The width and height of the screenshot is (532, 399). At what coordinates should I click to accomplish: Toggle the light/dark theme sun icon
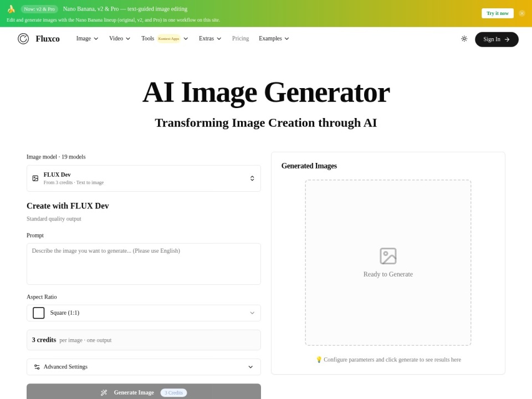tap(464, 39)
